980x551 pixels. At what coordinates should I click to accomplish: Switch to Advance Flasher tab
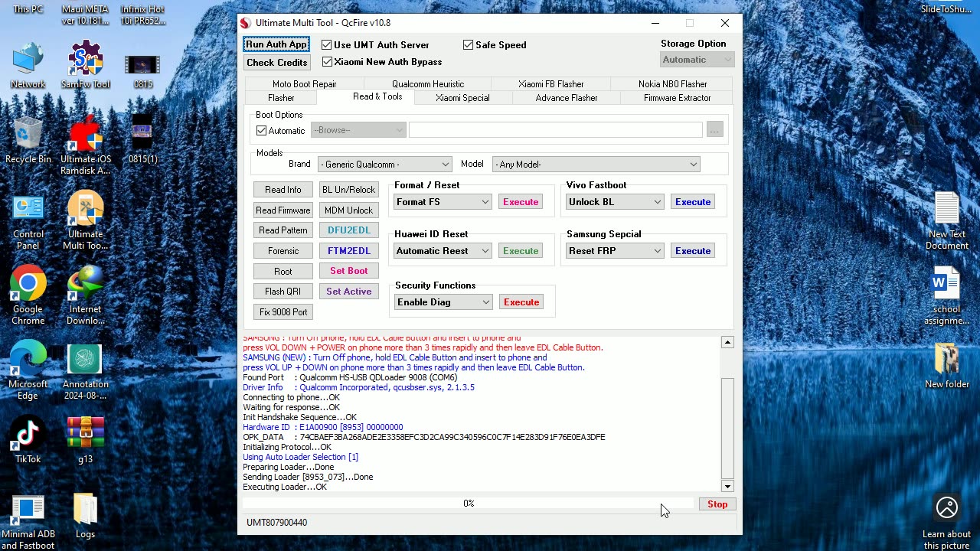[567, 98]
